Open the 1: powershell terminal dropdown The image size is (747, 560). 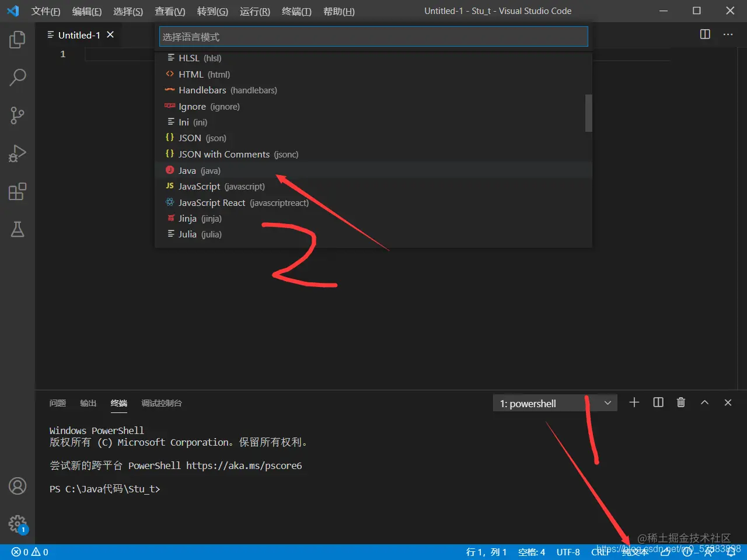click(x=555, y=403)
